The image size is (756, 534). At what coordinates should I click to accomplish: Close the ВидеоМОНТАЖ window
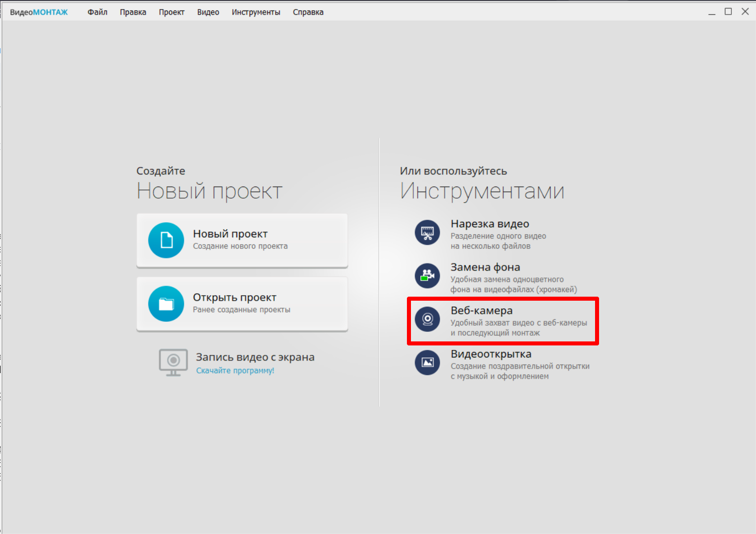pos(745,12)
